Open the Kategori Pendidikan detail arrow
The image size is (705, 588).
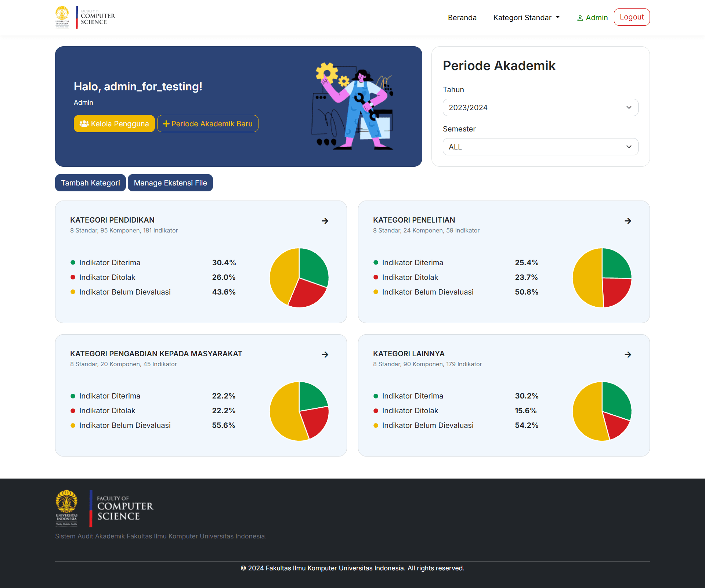325,221
